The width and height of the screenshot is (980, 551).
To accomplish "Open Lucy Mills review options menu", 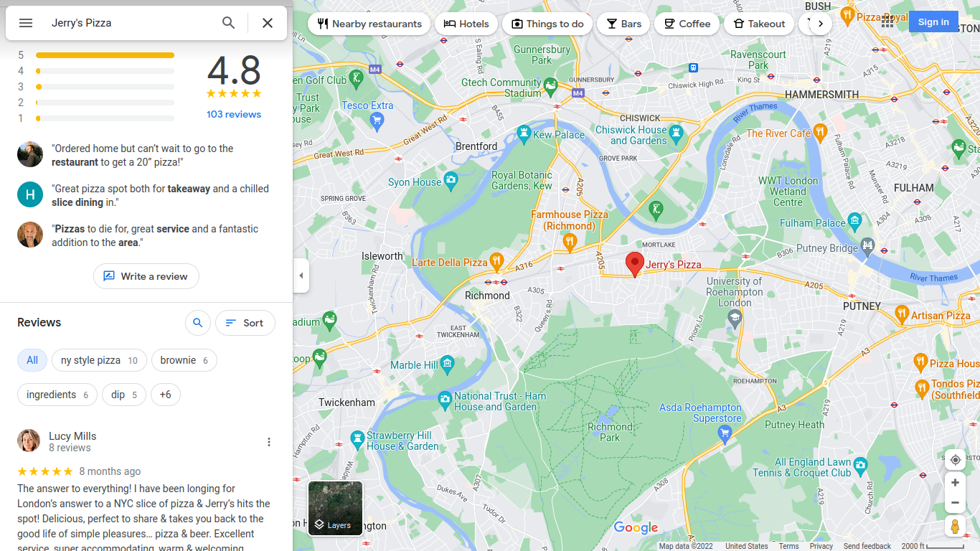I will pyautogui.click(x=269, y=442).
